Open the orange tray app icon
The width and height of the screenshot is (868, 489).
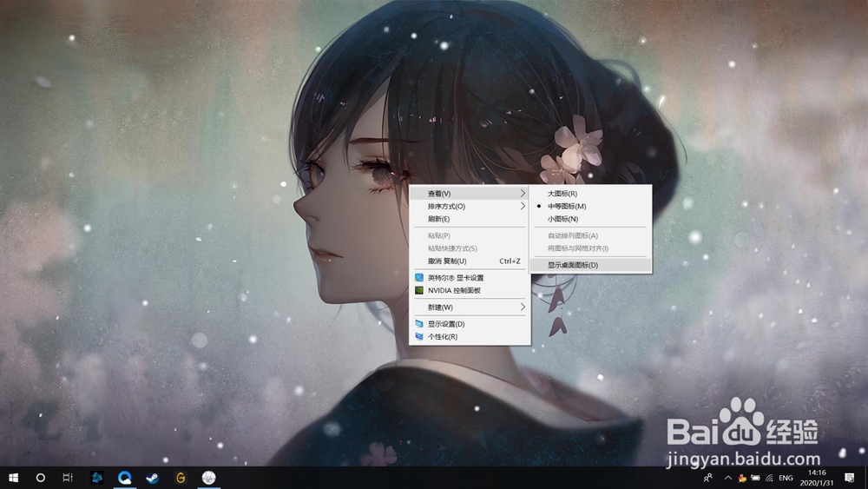(x=742, y=478)
